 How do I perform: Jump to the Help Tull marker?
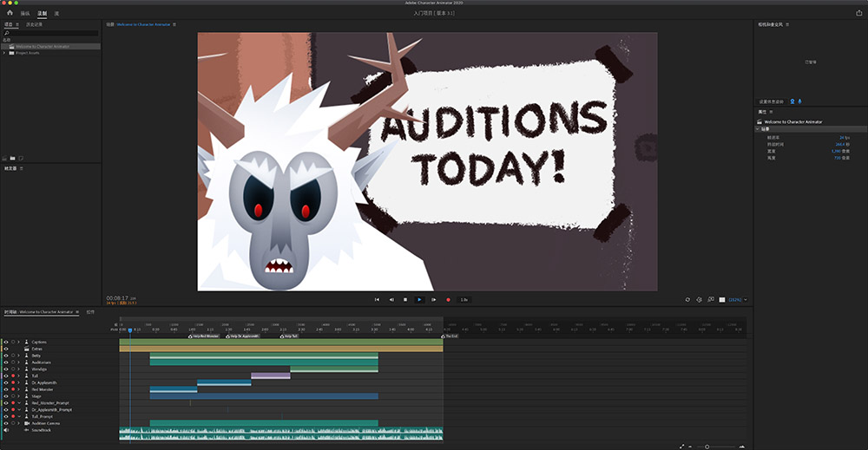(x=289, y=336)
